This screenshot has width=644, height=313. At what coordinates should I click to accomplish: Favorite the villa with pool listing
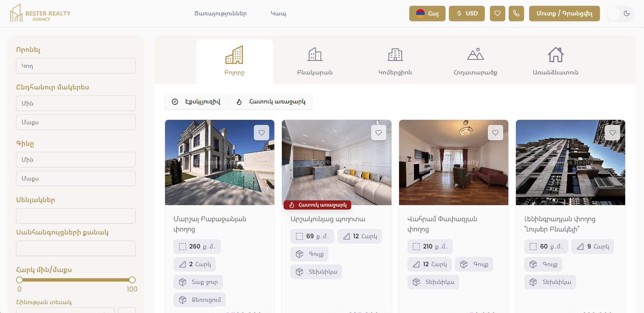(x=261, y=133)
